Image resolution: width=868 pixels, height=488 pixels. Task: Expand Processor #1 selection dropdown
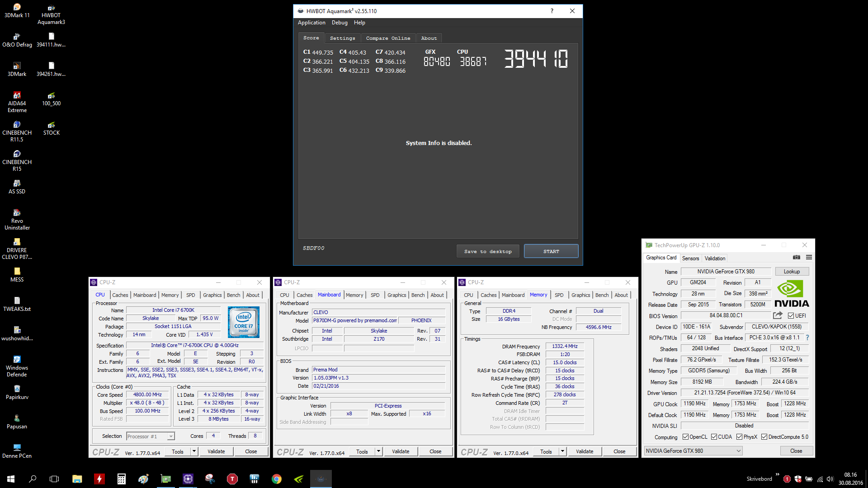pyautogui.click(x=171, y=436)
